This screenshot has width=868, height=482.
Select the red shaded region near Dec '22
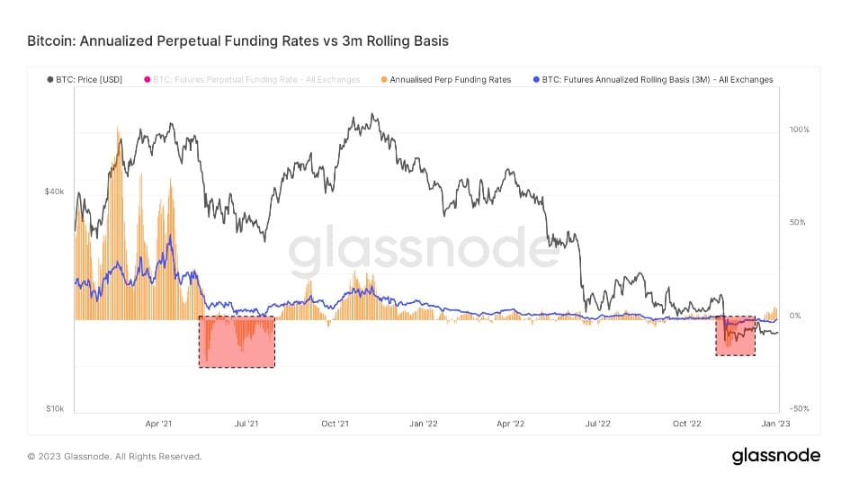735,336
